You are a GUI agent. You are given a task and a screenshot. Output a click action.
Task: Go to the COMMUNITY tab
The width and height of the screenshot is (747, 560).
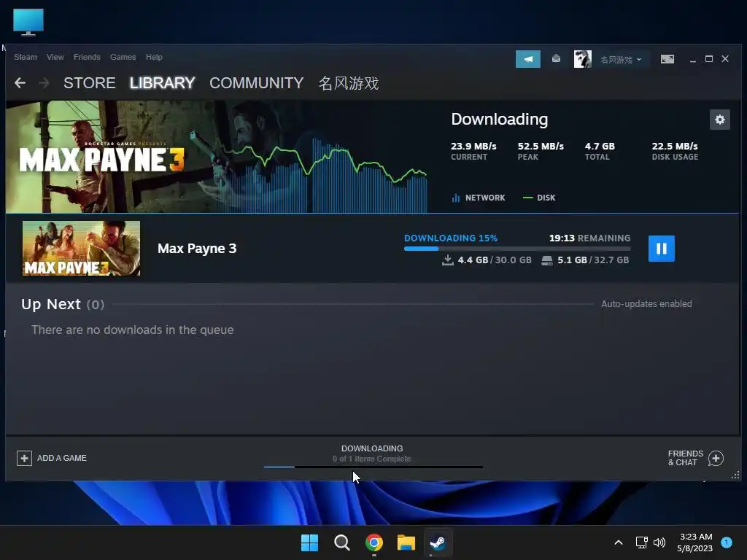pos(256,83)
